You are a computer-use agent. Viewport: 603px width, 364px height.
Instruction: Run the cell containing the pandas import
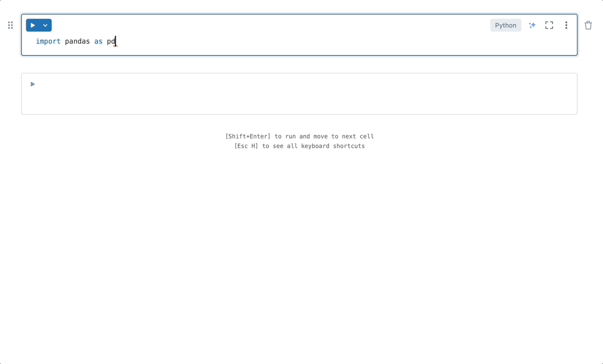[33, 25]
